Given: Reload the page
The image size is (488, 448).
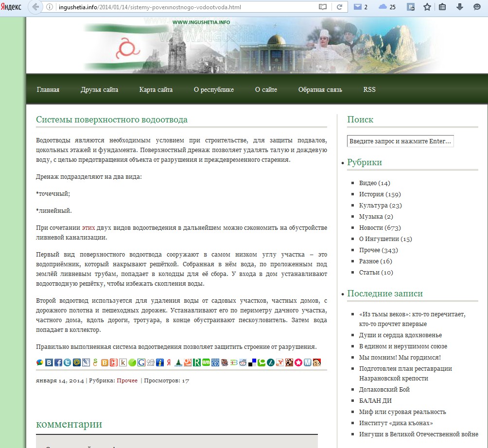Looking at the screenshot, I should point(340,7).
